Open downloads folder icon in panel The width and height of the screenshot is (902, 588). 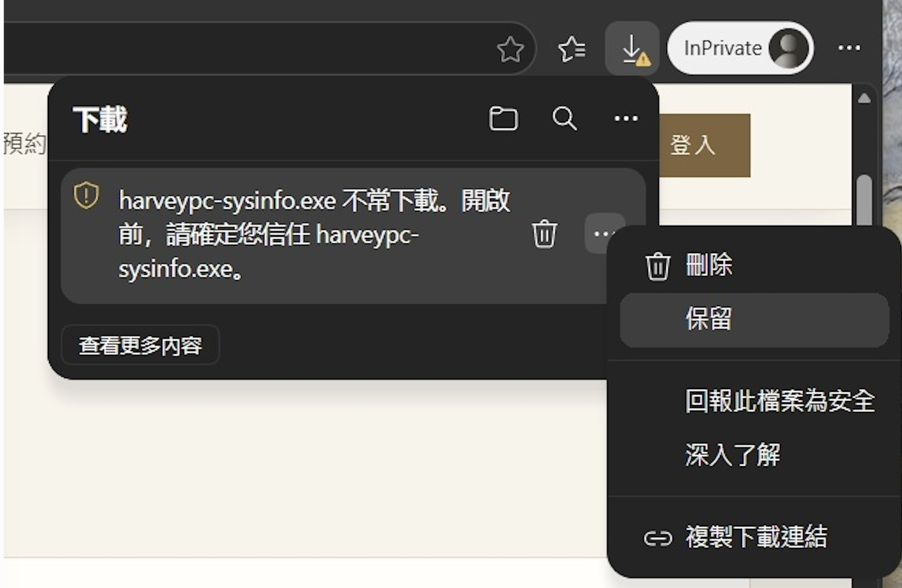point(503,119)
